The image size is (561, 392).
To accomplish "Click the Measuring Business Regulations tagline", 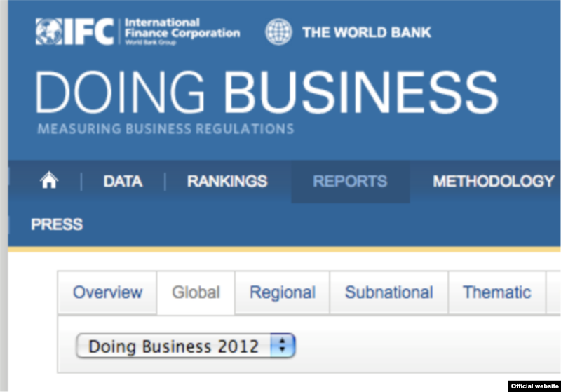I will [165, 129].
